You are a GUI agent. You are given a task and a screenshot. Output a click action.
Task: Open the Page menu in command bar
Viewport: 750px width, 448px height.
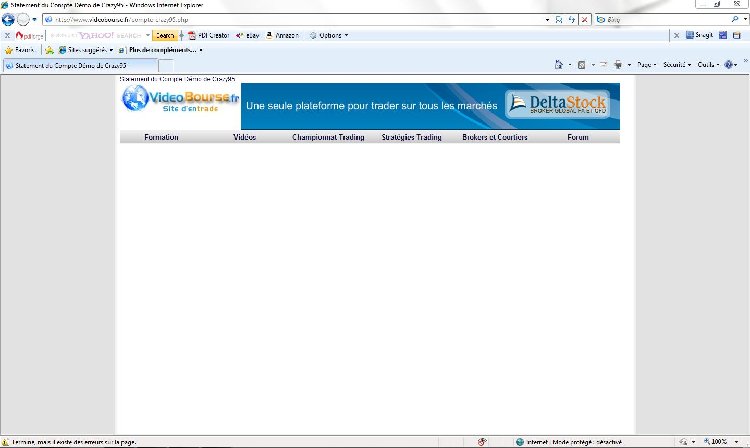pyautogui.click(x=647, y=65)
